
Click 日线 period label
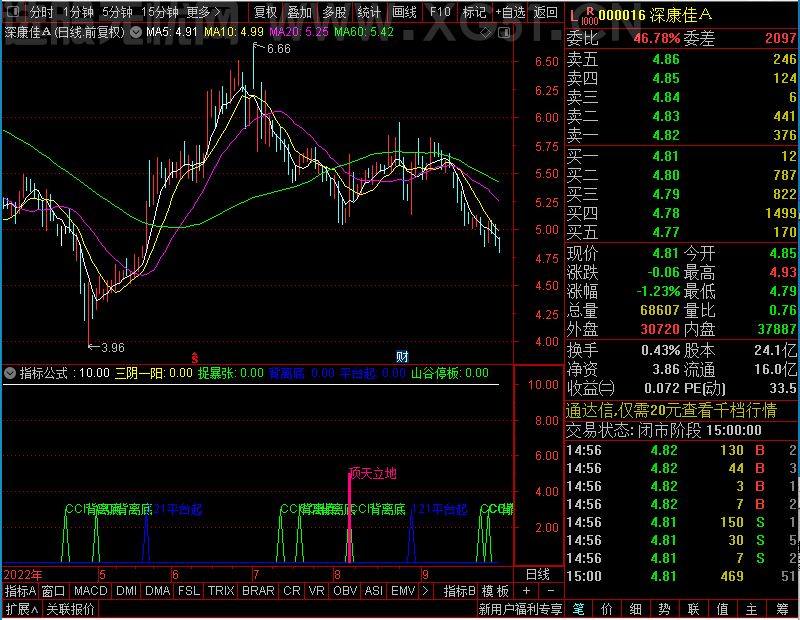pyautogui.click(x=538, y=575)
